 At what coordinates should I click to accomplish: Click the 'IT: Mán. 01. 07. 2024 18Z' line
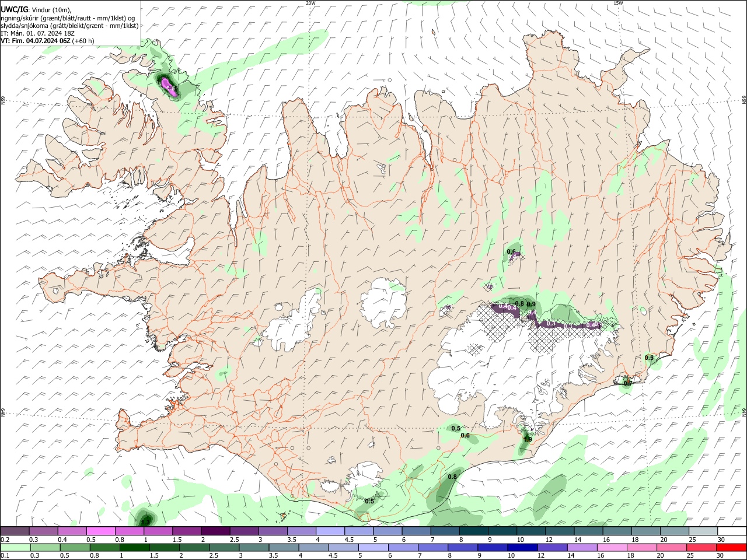click(37, 33)
